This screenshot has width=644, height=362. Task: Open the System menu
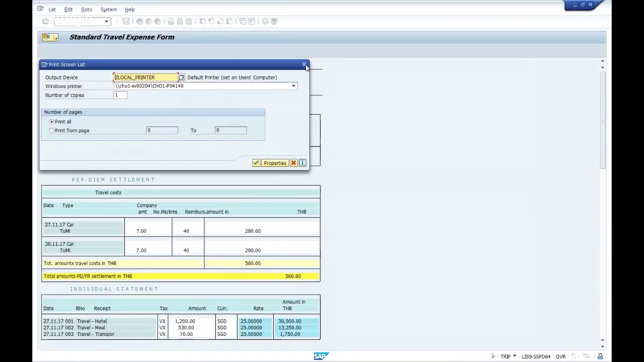click(x=109, y=9)
